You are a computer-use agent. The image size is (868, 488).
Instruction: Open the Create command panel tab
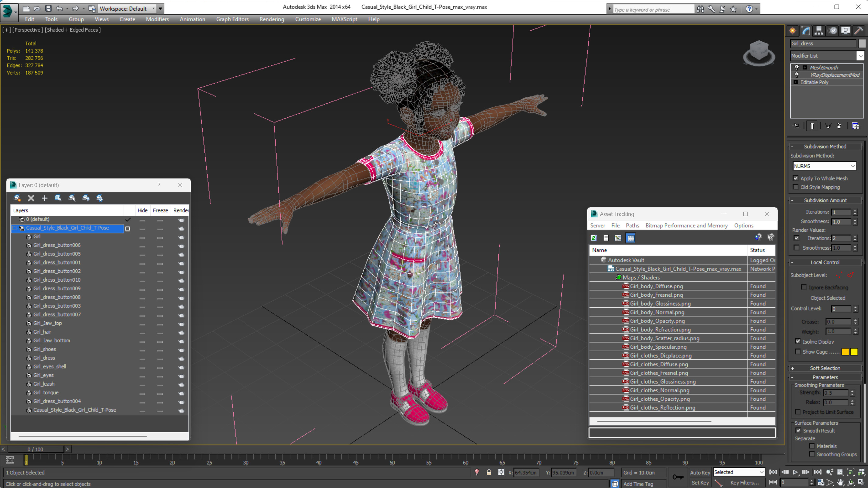click(x=793, y=31)
